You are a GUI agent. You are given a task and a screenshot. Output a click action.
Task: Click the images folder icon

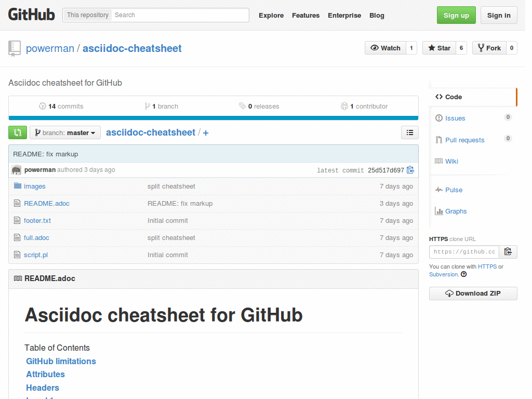coord(17,186)
